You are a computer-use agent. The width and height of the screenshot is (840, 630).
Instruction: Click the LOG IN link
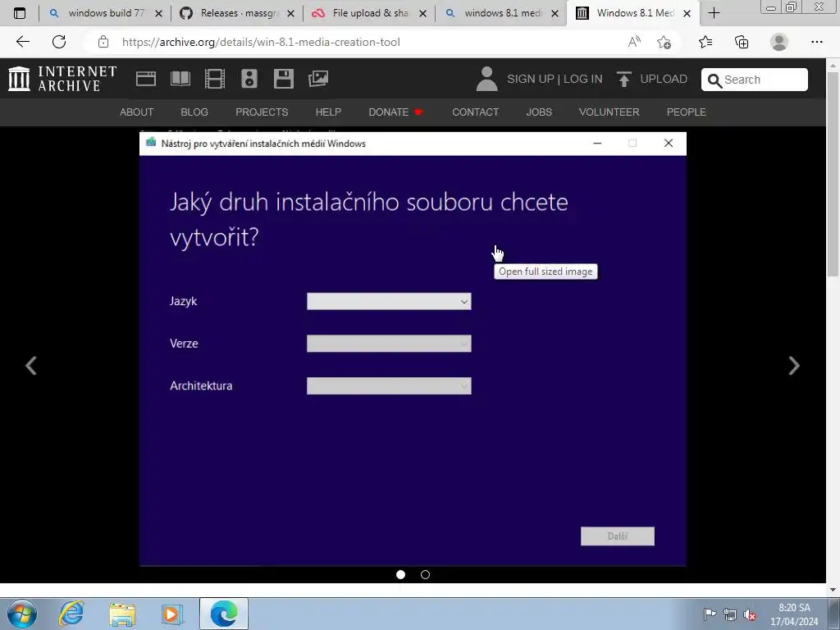click(x=583, y=80)
